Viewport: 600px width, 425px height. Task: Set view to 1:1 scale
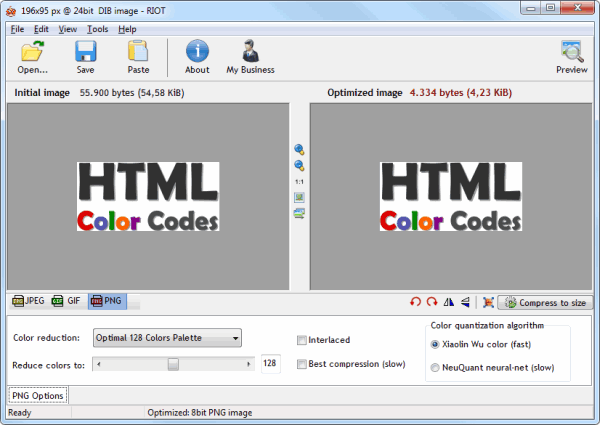click(x=299, y=182)
